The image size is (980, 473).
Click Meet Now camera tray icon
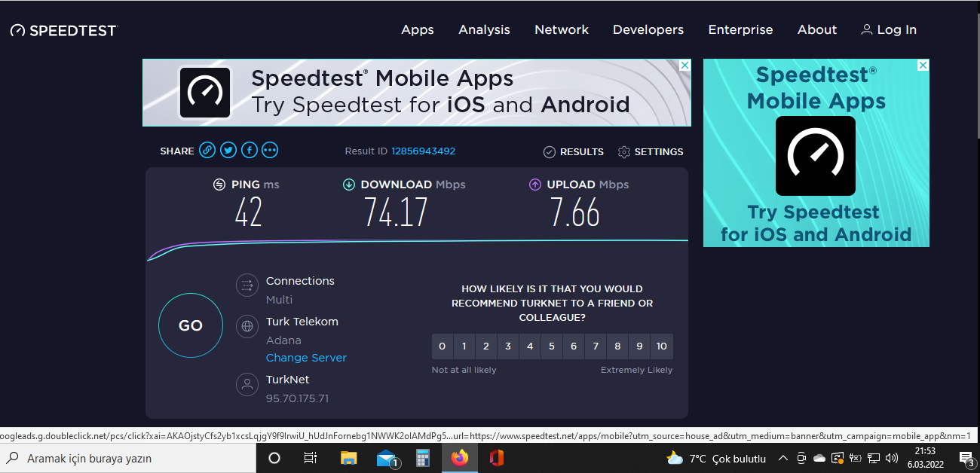pos(801,458)
